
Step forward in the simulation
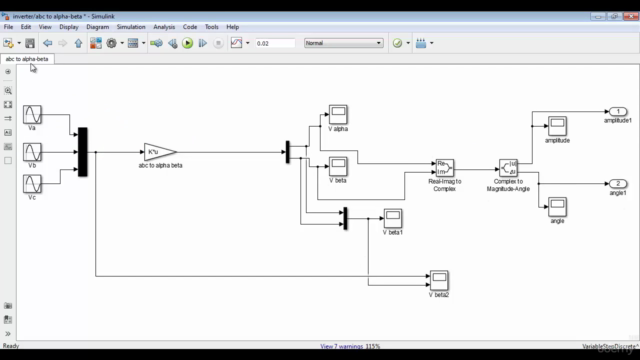[x=202, y=43]
